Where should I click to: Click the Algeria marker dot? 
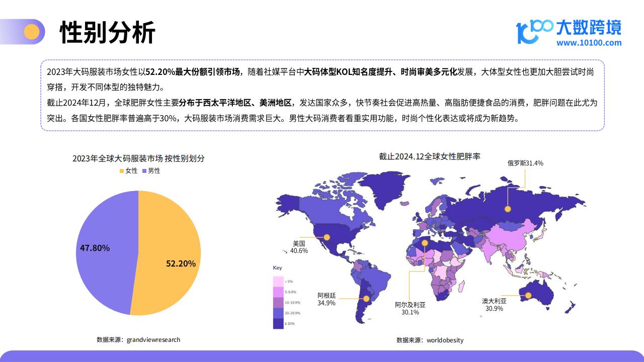(x=425, y=243)
